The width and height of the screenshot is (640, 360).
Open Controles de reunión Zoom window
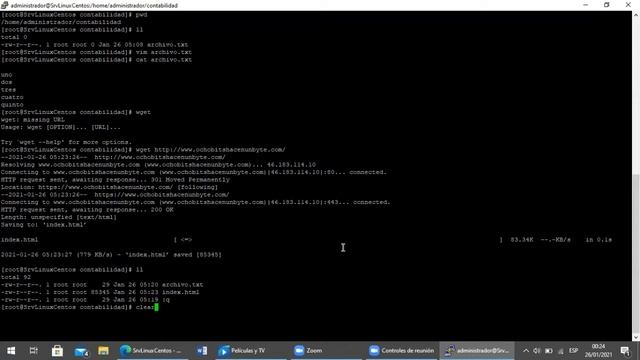401,351
